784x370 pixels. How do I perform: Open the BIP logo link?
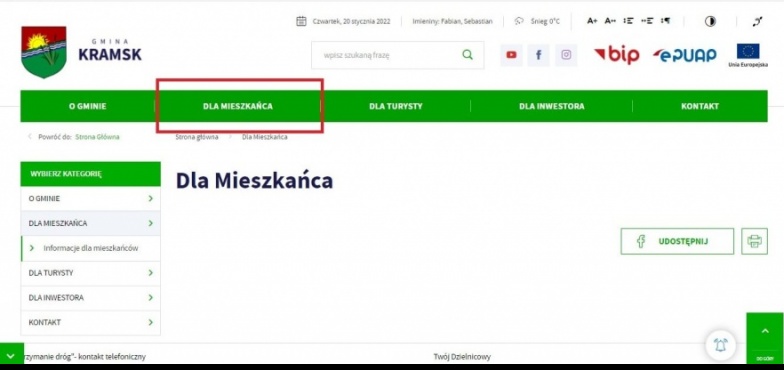(616, 55)
